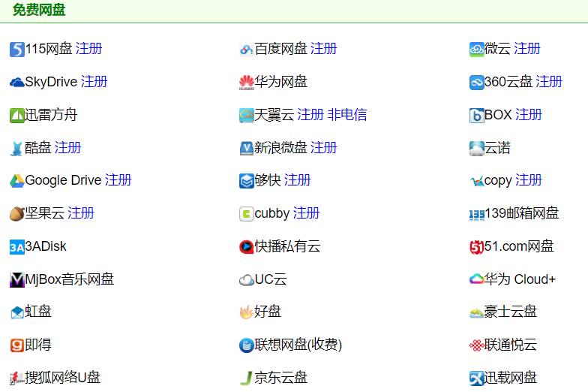Open the 百度网盘 link
Screen dimensions: 588x392
point(280,49)
